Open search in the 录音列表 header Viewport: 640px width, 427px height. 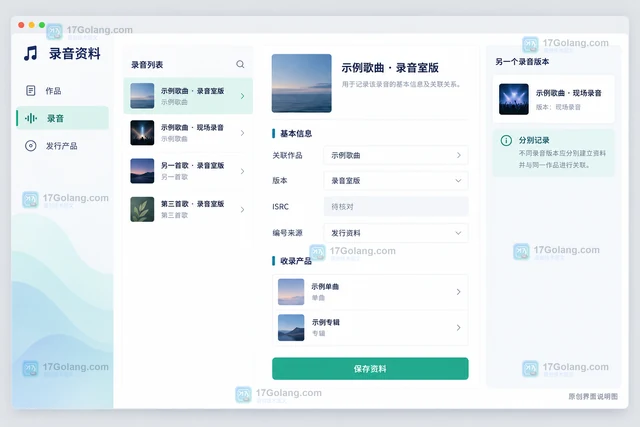click(240, 64)
